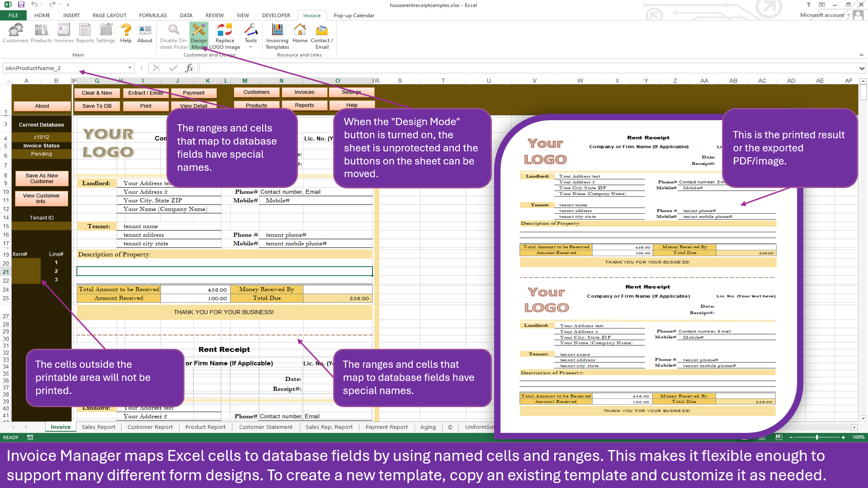
Task: Switch to the Payment Report sheet
Action: 387,427
